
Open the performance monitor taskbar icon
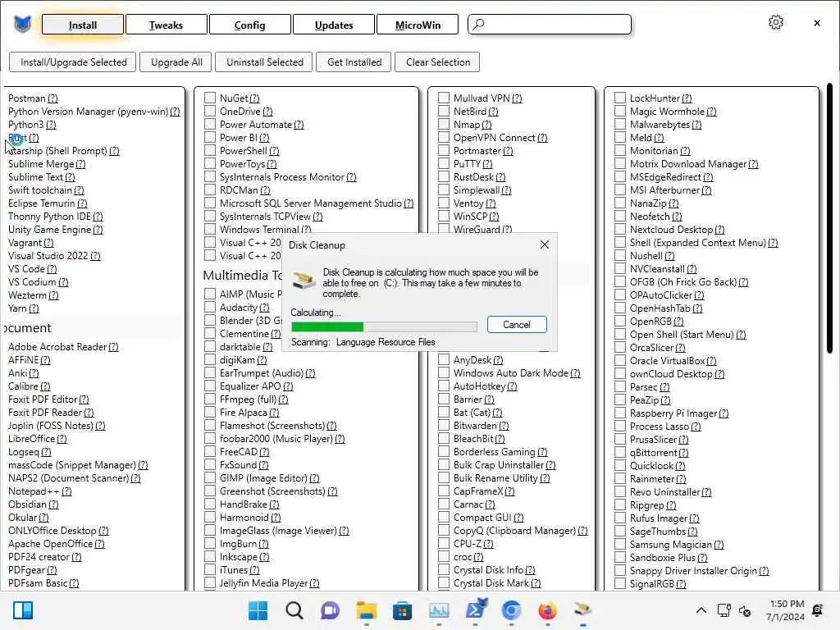(439, 610)
